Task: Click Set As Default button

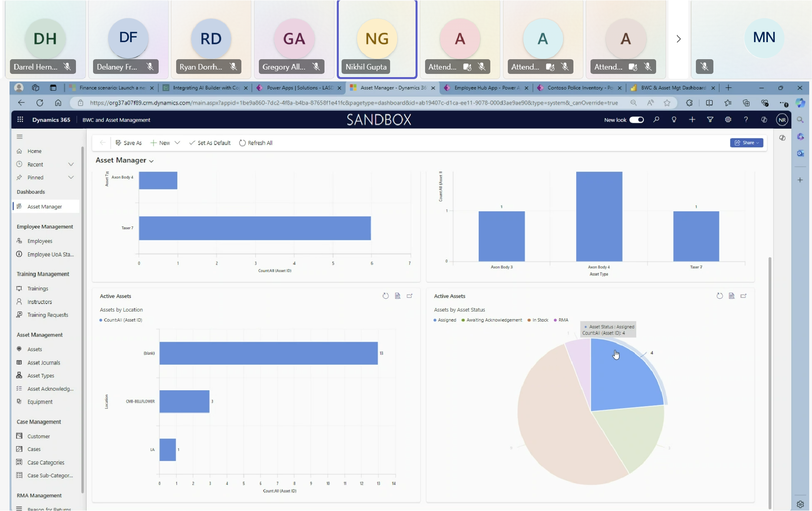Action: [210, 143]
